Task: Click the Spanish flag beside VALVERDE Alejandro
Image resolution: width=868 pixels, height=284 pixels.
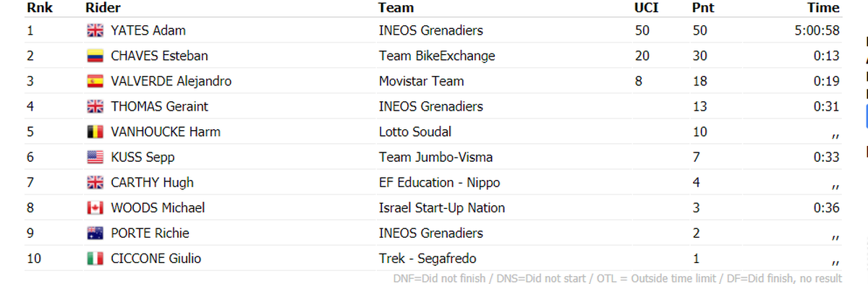Action: 95,81
